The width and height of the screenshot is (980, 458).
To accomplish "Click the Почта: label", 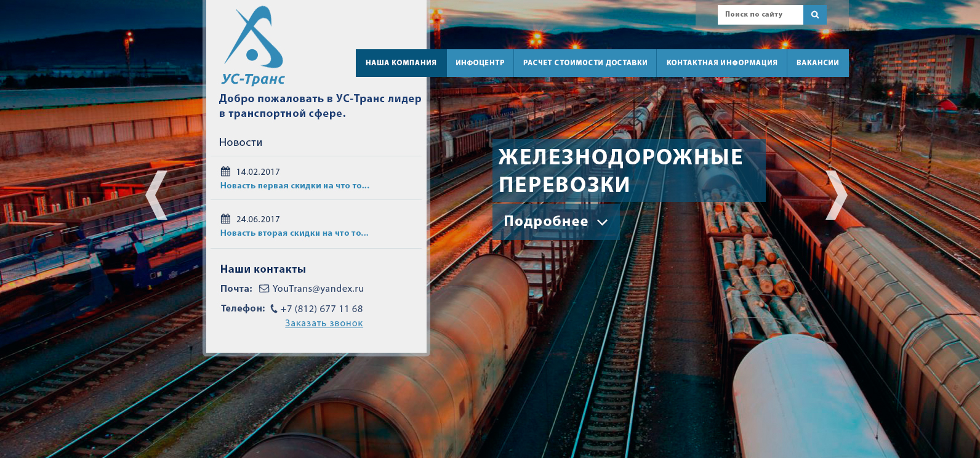I will (236, 289).
